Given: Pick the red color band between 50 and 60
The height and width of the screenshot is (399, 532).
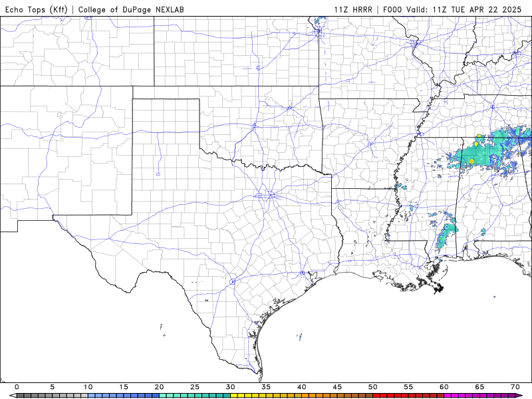Looking at the screenshot, I should point(408,396).
